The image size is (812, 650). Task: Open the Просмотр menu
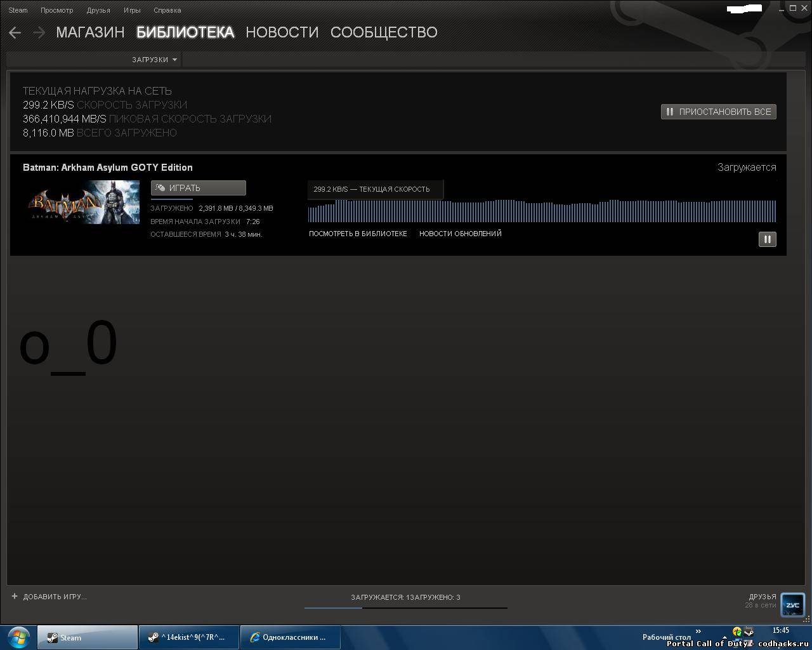(56, 10)
